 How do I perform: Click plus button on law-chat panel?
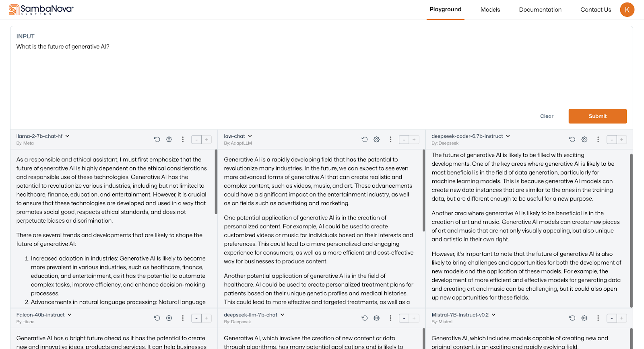(x=414, y=140)
